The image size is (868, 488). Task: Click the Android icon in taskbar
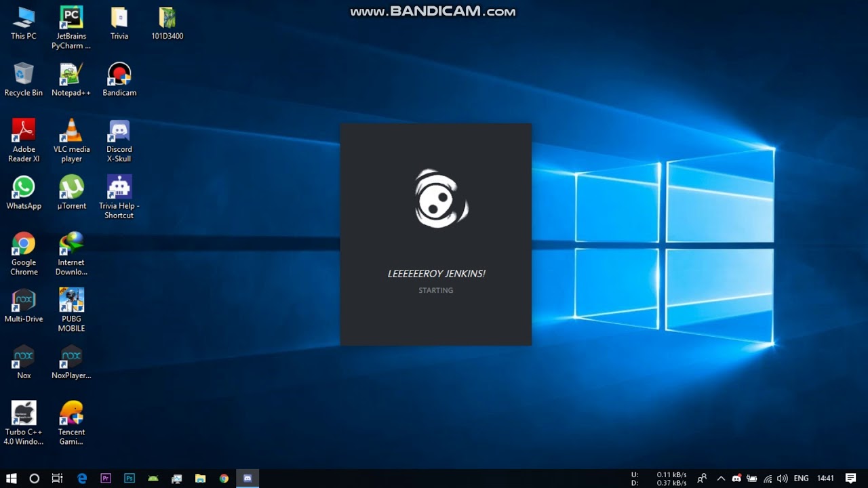(153, 479)
